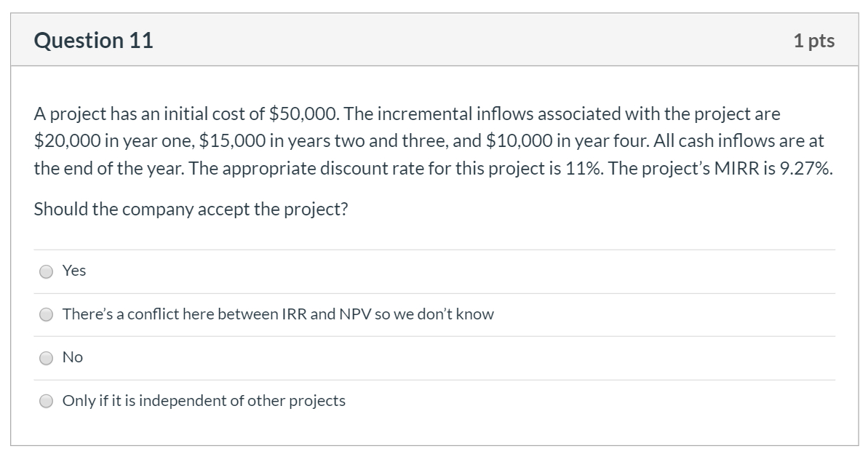
Task: Click "Should the company accept the project?" text
Action: pos(191,208)
